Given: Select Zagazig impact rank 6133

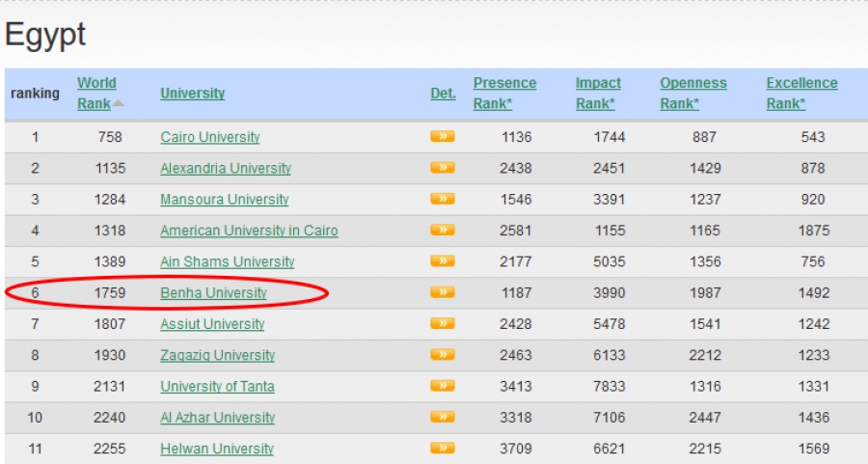Looking at the screenshot, I should tap(610, 355).
